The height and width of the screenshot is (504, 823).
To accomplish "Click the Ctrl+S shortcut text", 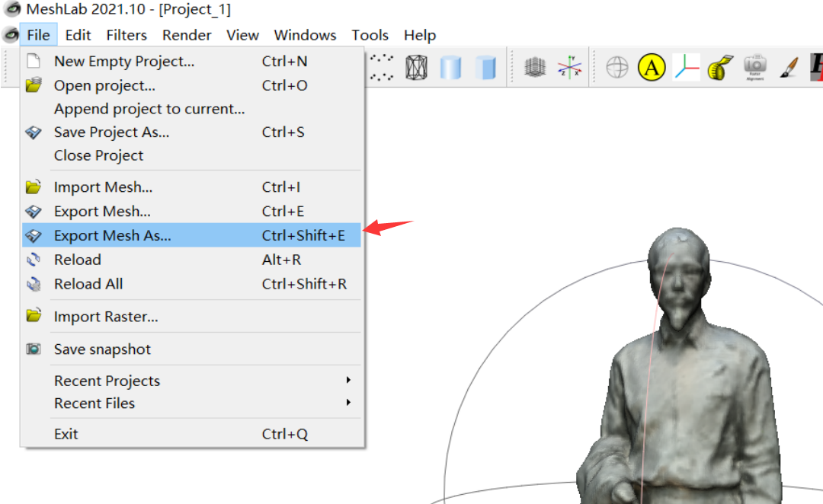I will [x=283, y=132].
